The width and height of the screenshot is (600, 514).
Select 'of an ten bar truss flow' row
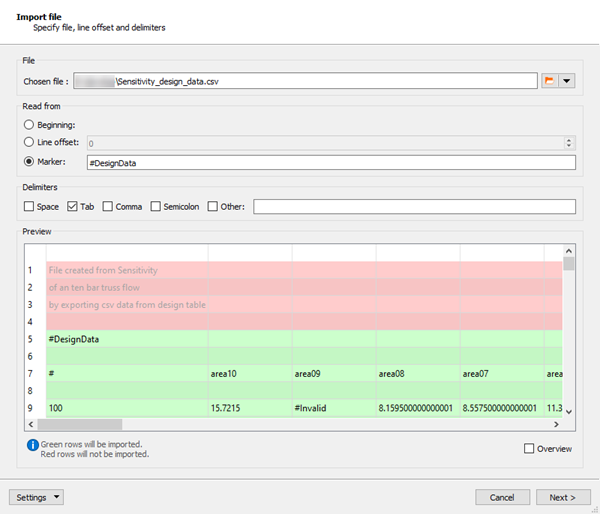tap(304, 287)
